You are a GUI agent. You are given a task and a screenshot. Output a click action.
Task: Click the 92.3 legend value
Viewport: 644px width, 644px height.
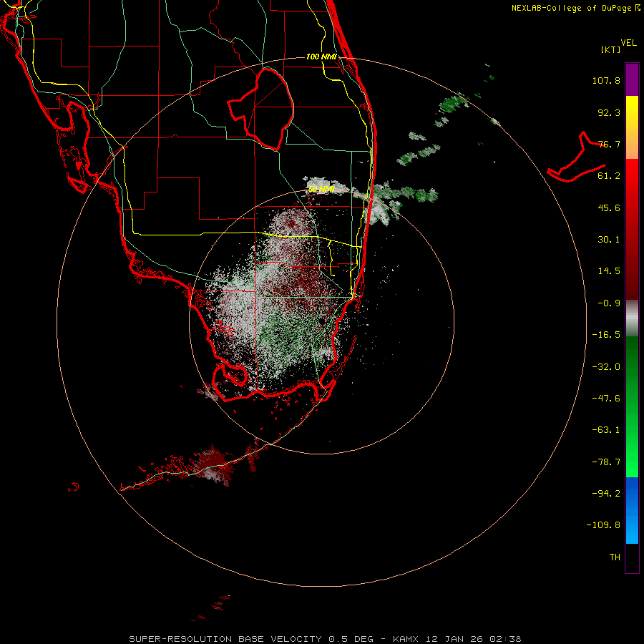click(x=609, y=112)
